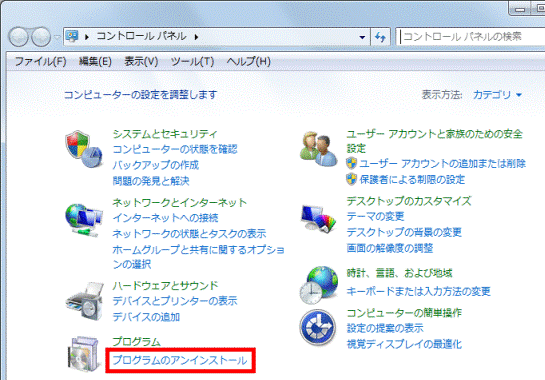This screenshot has width=545, height=380.
Task: Open ネットワークの状態とタスクの表示 link
Action: point(189,234)
